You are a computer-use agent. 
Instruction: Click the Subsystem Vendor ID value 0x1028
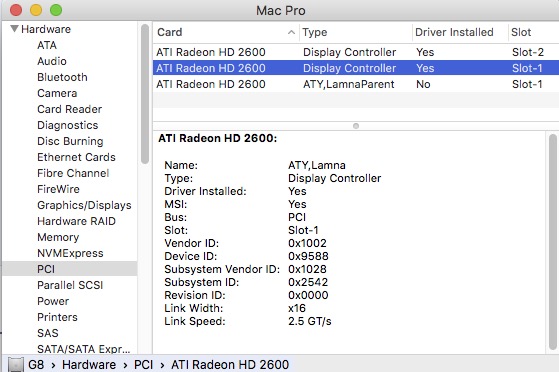coord(307,269)
